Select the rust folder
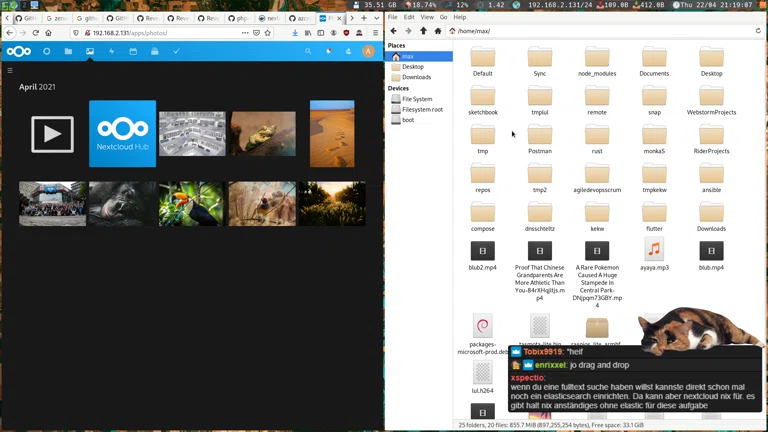Image resolution: width=768 pixels, height=432 pixels. (x=597, y=139)
